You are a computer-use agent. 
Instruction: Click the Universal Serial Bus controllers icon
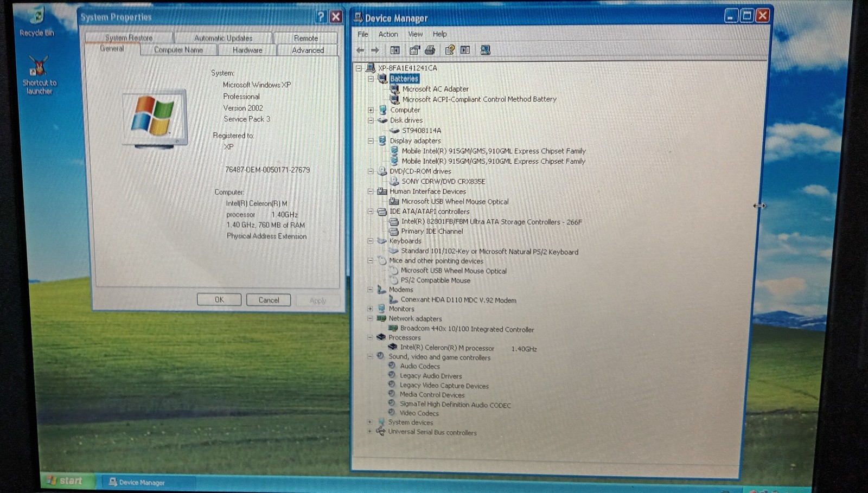click(380, 432)
